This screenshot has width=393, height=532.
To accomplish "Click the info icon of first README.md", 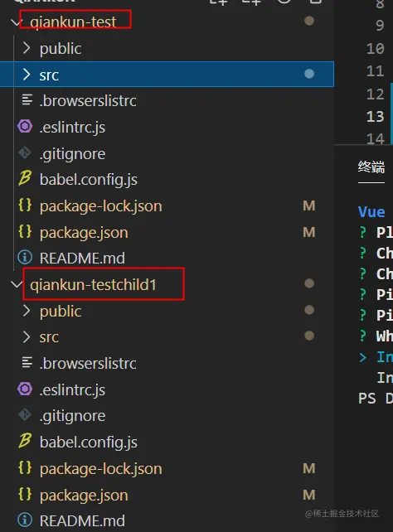I will click(x=25, y=258).
